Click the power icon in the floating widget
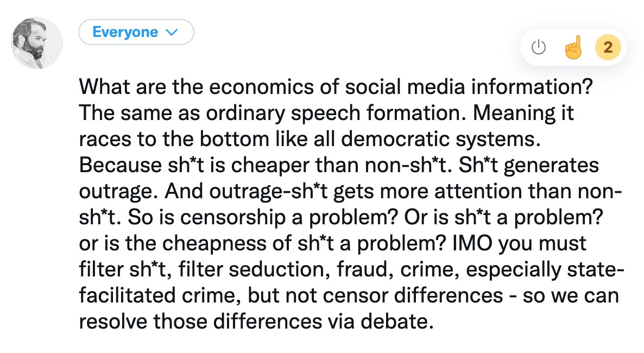The width and height of the screenshot is (644, 353). pos(538,48)
